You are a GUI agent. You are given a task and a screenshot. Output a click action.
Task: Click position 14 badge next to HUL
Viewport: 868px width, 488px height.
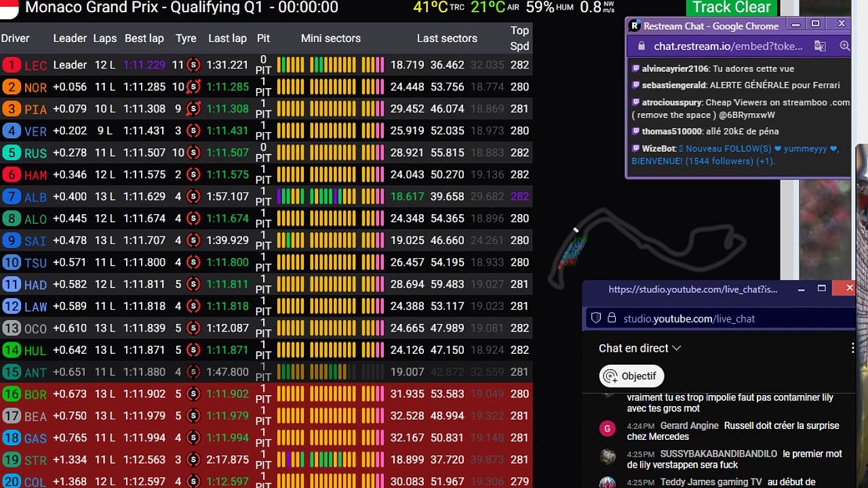[x=12, y=350]
